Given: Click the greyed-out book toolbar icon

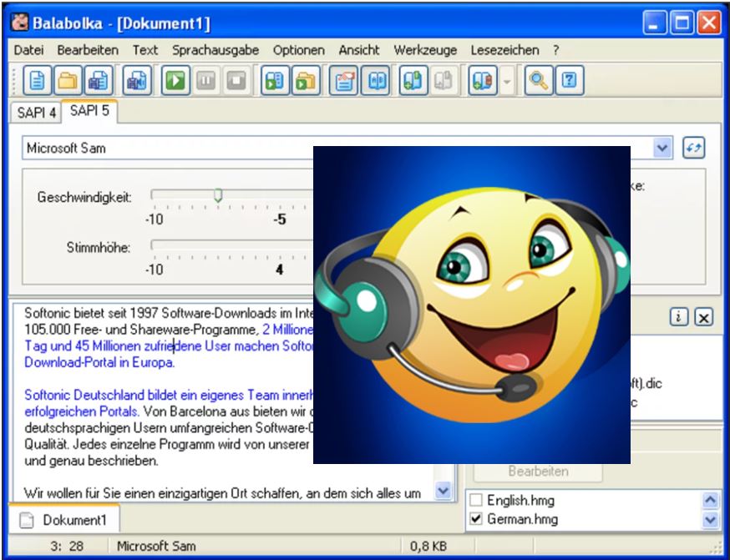Looking at the screenshot, I should point(444,80).
